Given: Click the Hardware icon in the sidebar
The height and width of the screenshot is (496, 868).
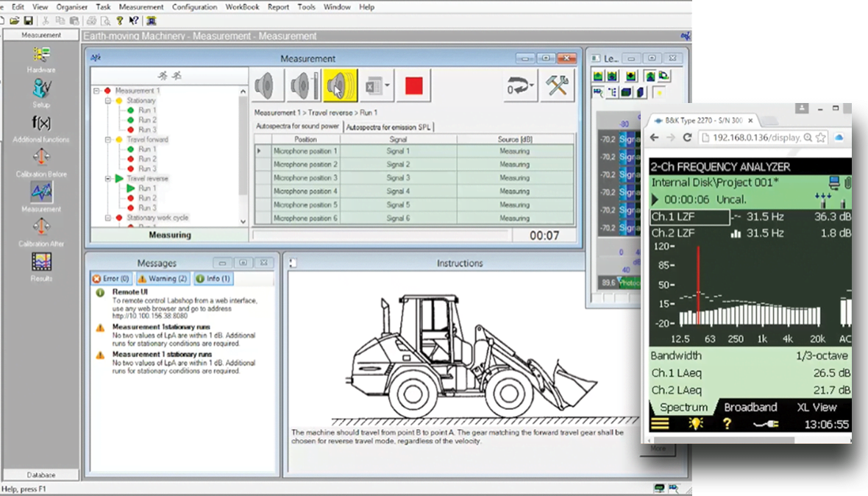Looking at the screenshot, I should pyautogui.click(x=41, y=55).
